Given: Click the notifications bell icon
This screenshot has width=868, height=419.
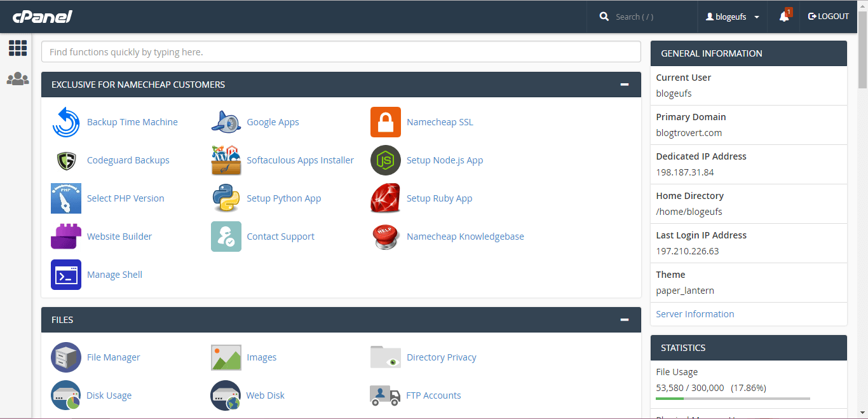Looking at the screenshot, I should 784,17.
